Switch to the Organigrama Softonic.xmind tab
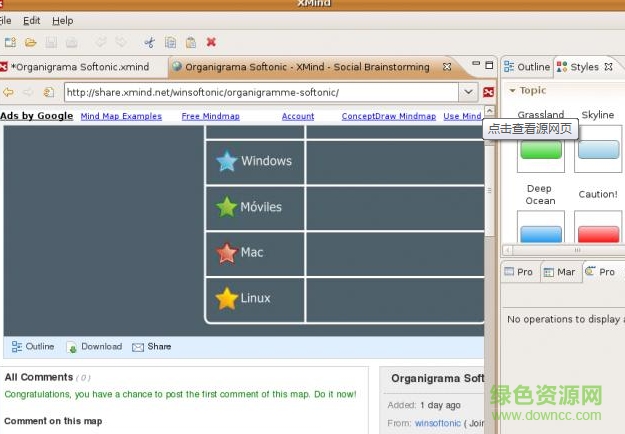Viewport: 625px width, 434px height. pyautogui.click(x=80, y=67)
